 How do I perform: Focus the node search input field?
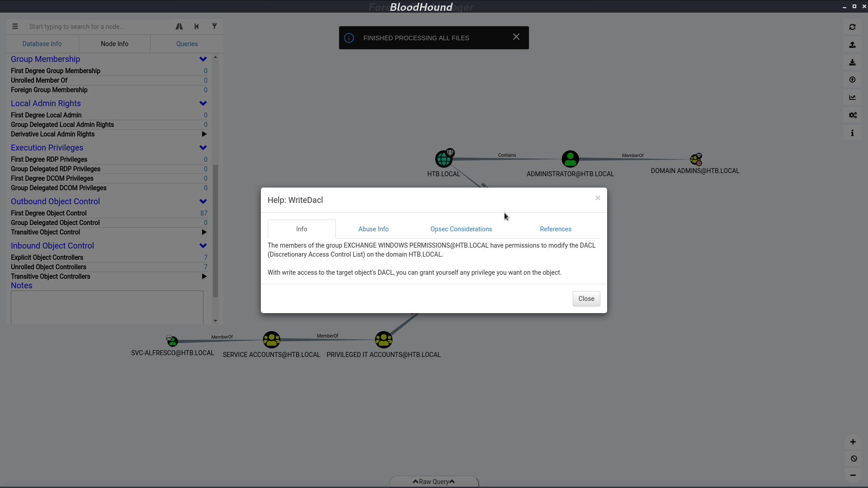pyautogui.click(x=99, y=27)
